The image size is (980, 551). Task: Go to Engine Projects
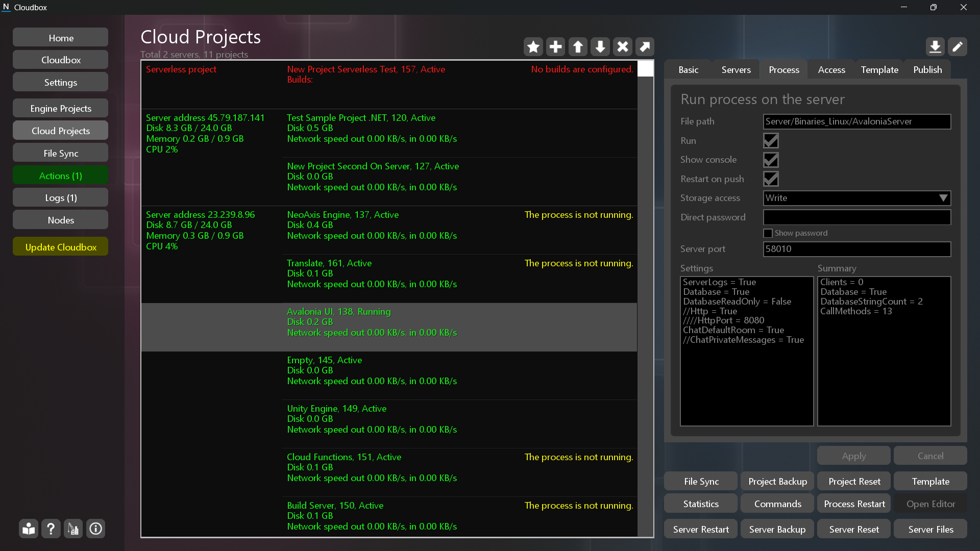coord(61,108)
